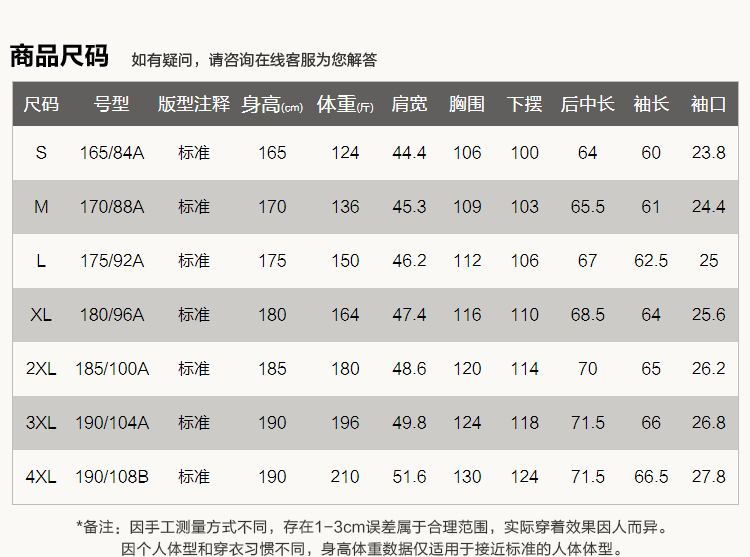This screenshot has height=557, width=750.
Task: Click the 190/108B size code cell
Action: tap(112, 477)
